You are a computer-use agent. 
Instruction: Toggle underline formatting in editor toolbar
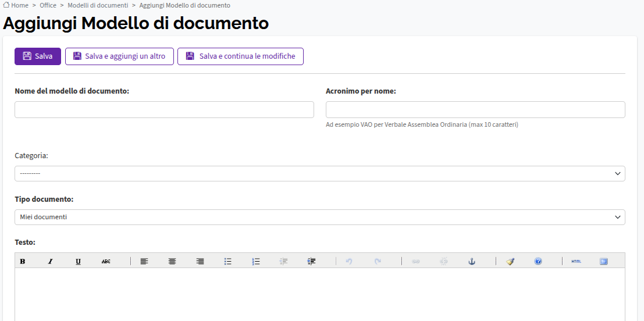(x=78, y=261)
